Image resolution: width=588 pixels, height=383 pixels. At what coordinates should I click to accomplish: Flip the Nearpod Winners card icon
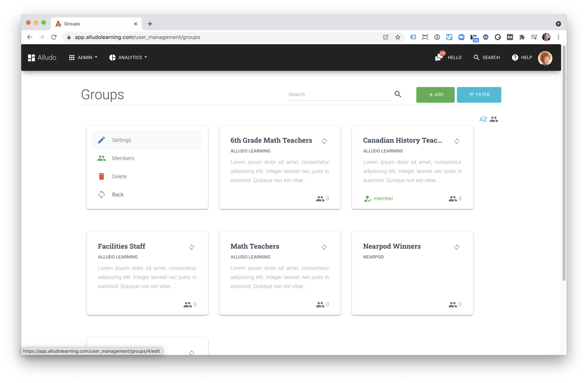click(x=457, y=247)
